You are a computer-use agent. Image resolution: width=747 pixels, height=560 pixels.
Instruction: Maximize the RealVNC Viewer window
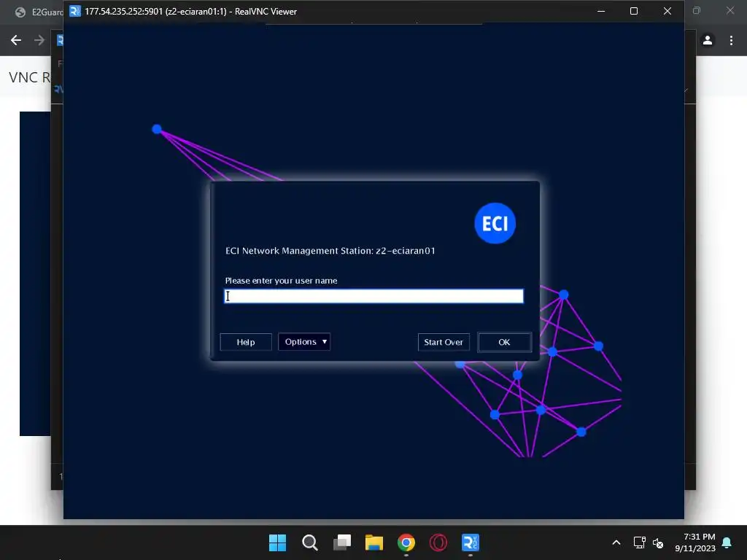(x=634, y=11)
